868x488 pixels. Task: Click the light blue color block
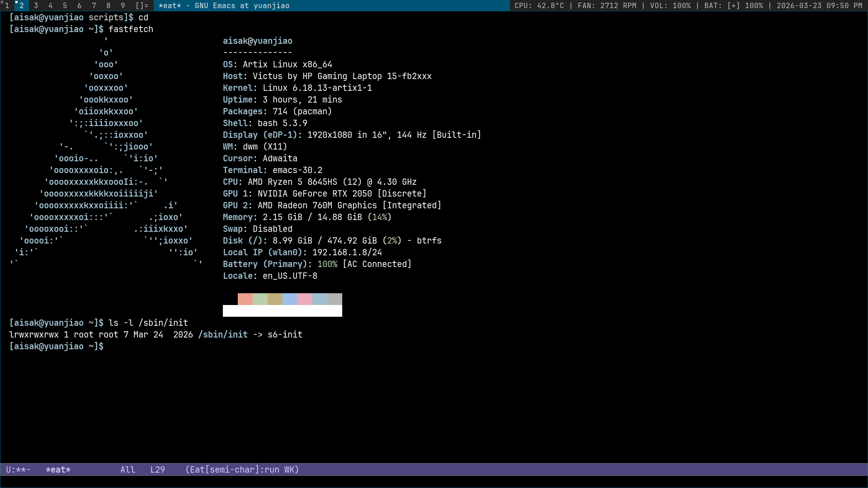pyautogui.click(x=290, y=299)
